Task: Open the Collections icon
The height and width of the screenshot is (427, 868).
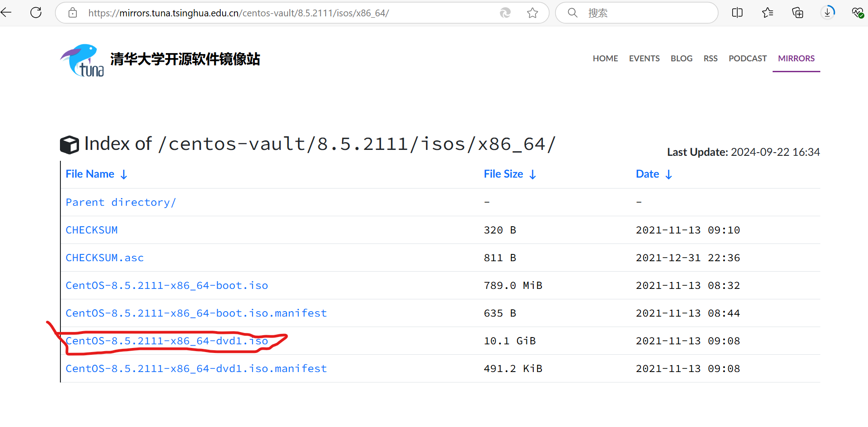Action: click(798, 13)
